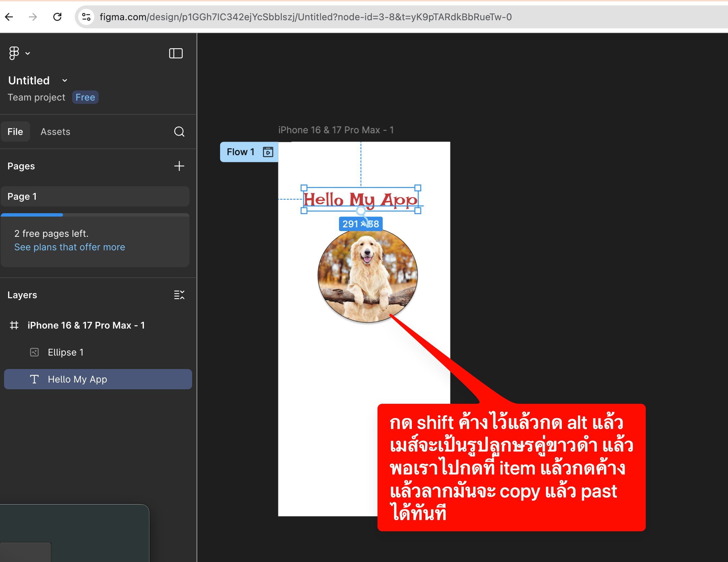Select Page 1 in pages list
The height and width of the screenshot is (562, 728).
pyautogui.click(x=95, y=196)
